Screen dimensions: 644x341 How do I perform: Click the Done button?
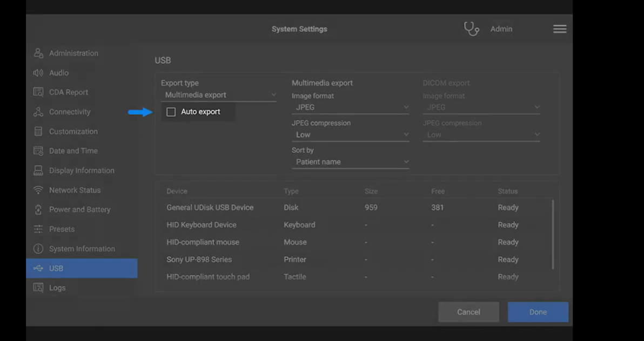pyautogui.click(x=538, y=312)
